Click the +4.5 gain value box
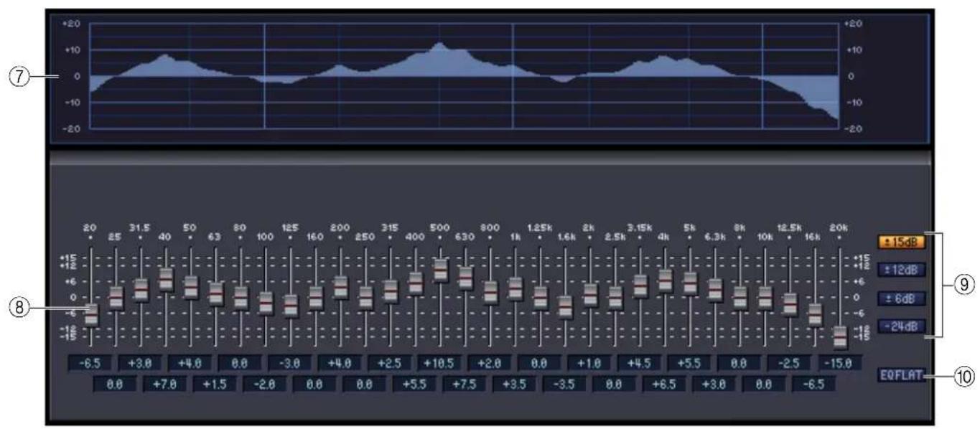 (x=640, y=363)
